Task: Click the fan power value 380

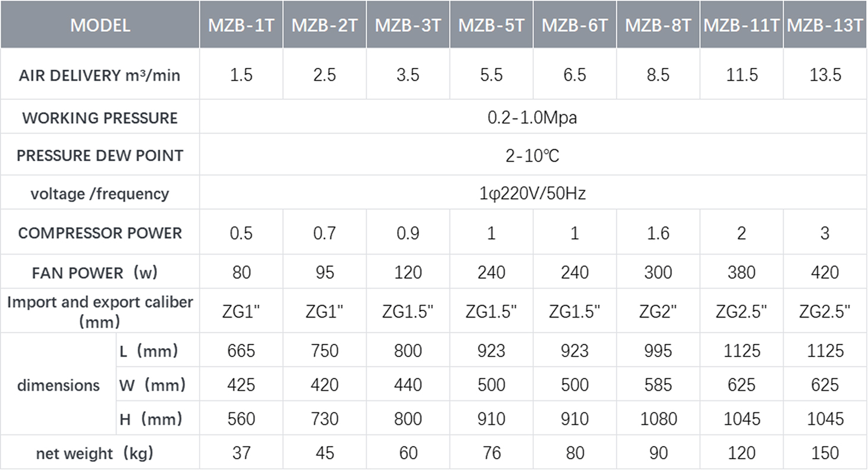Action: [741, 272]
